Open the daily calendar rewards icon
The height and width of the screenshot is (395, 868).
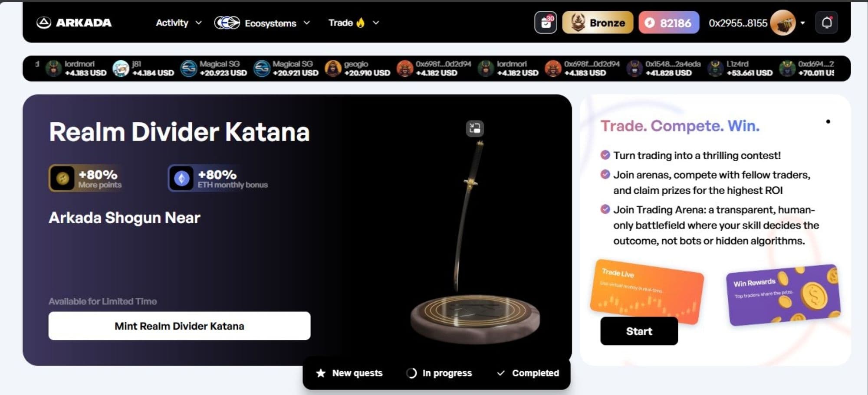[x=546, y=23]
